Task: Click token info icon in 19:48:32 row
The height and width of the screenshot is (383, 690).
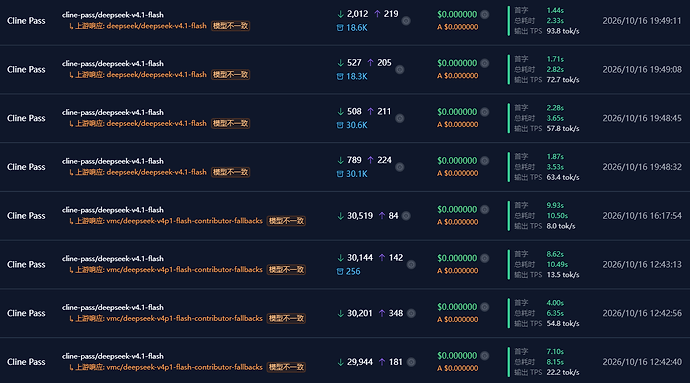Action: [400, 167]
